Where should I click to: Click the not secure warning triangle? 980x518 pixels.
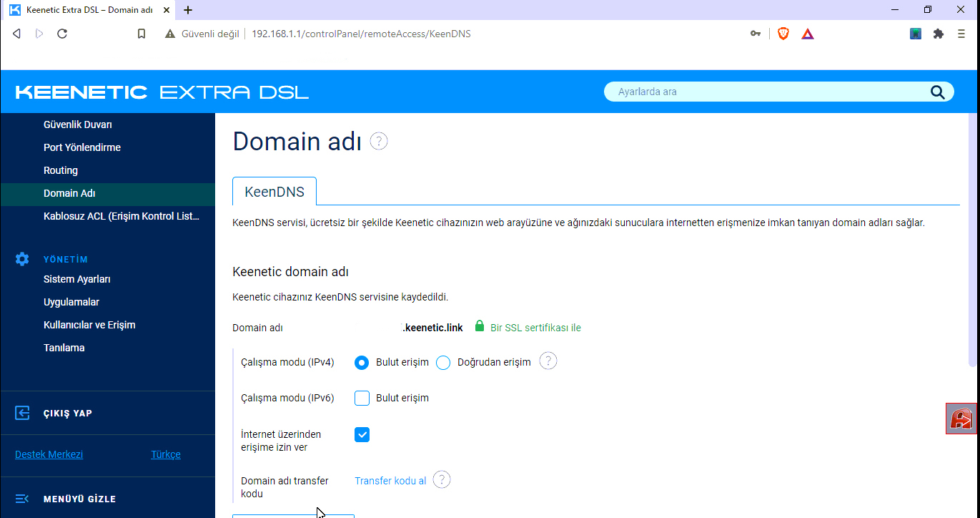pyautogui.click(x=169, y=34)
